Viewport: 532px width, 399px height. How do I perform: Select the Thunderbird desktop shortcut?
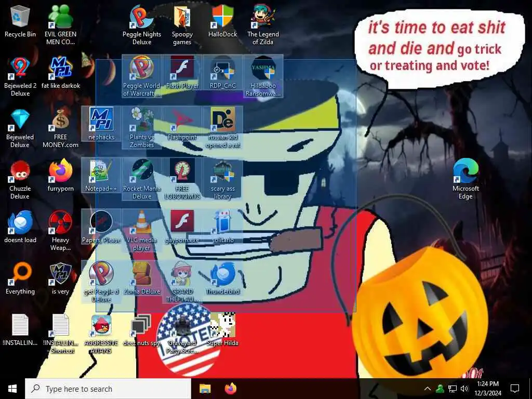pos(222,279)
